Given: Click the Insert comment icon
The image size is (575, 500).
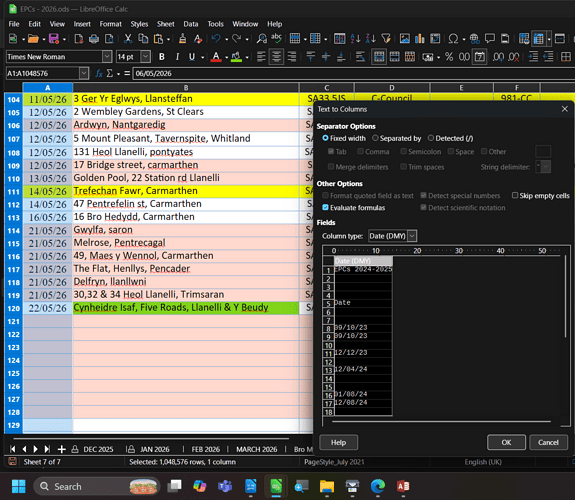Looking at the screenshot, I should pos(490,39).
